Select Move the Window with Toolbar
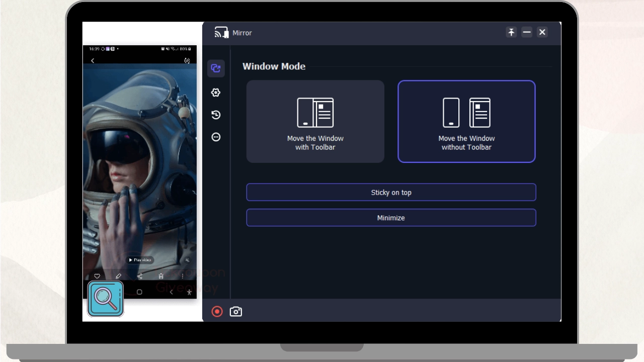644x362 pixels. click(315, 122)
